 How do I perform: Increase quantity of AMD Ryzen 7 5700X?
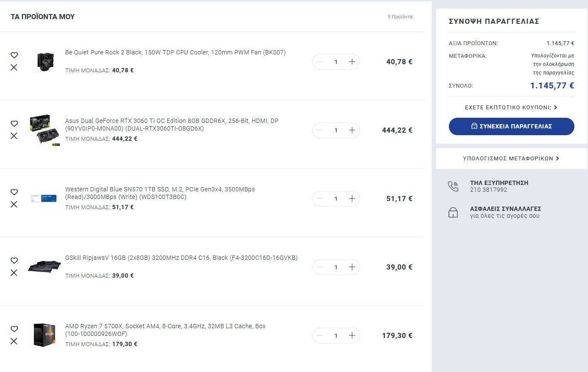(352, 335)
